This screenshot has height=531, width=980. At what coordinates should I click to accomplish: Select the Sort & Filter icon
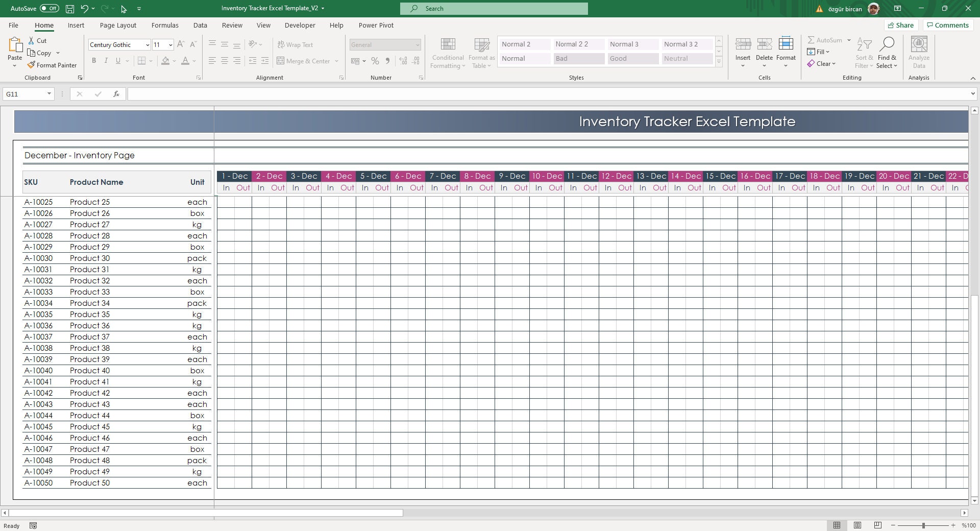click(863, 53)
